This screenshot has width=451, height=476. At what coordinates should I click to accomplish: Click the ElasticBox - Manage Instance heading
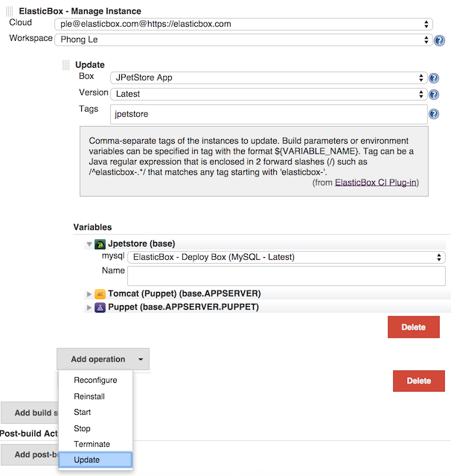80,11
